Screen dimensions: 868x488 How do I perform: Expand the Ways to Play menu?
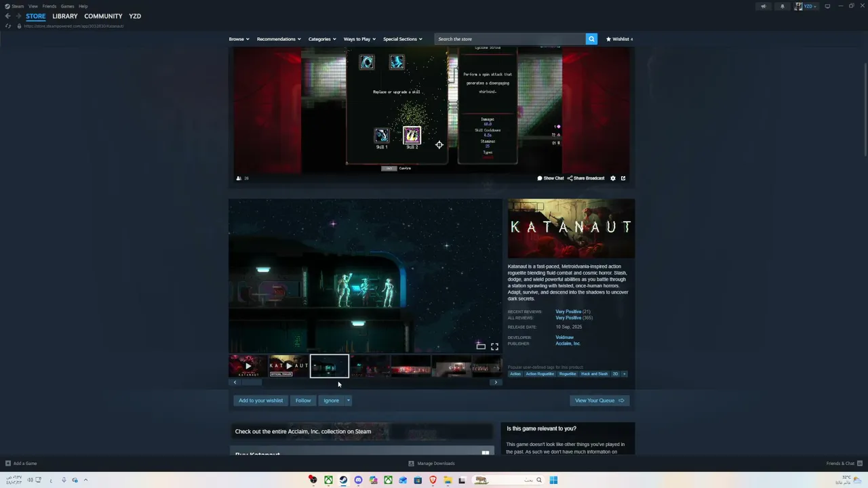pyautogui.click(x=359, y=39)
